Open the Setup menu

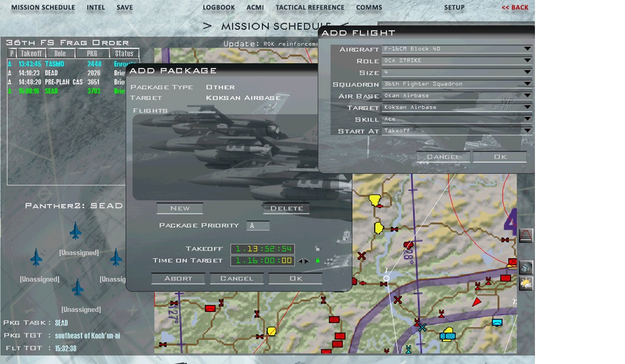tap(455, 8)
